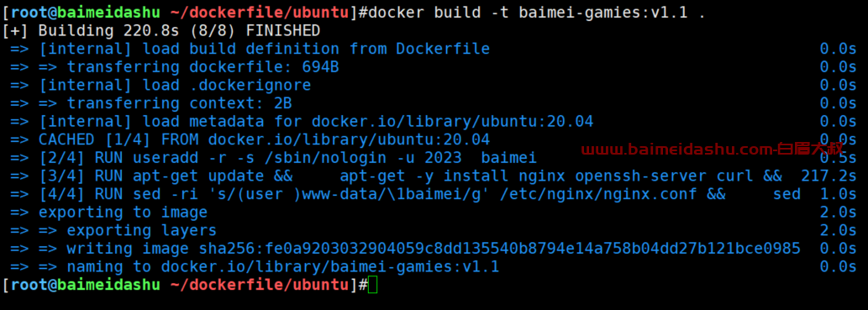Click the sed nginx.conf RUN step

[405, 194]
